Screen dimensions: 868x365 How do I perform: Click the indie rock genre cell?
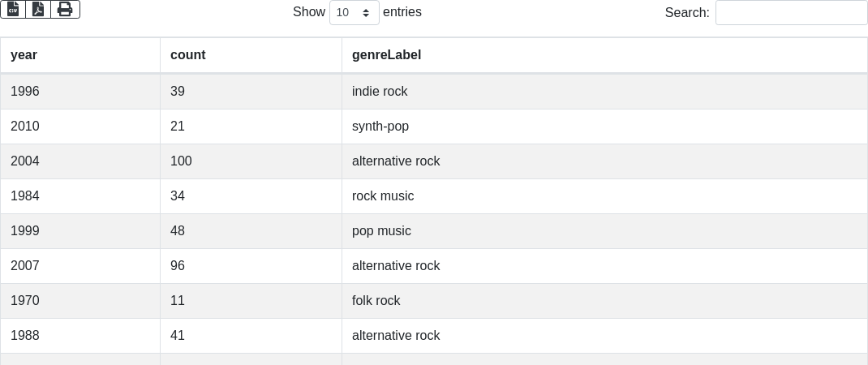[380, 92]
